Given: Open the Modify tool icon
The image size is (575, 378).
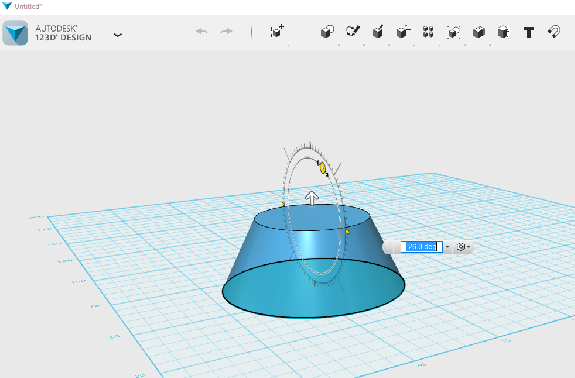Looking at the screenshot, I should [x=403, y=32].
